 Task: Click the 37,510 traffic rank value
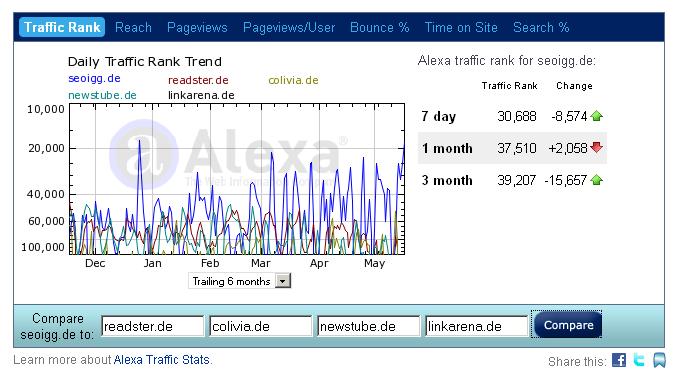tap(517, 148)
